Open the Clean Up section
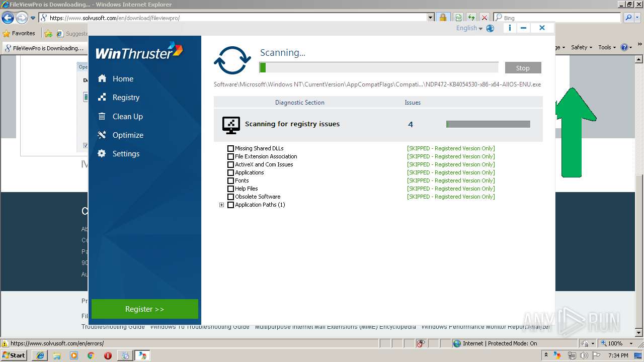 128,116
